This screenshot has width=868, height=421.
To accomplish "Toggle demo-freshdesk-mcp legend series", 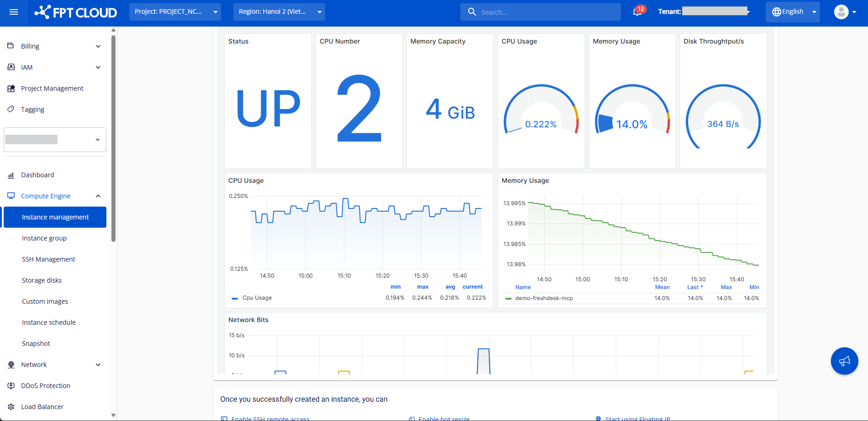I will (x=543, y=298).
